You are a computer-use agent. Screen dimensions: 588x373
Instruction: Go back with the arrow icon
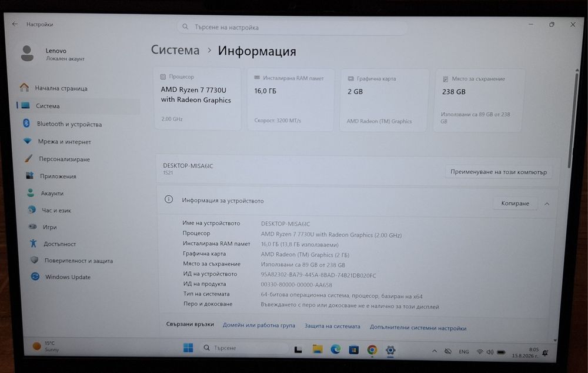pyautogui.click(x=15, y=24)
